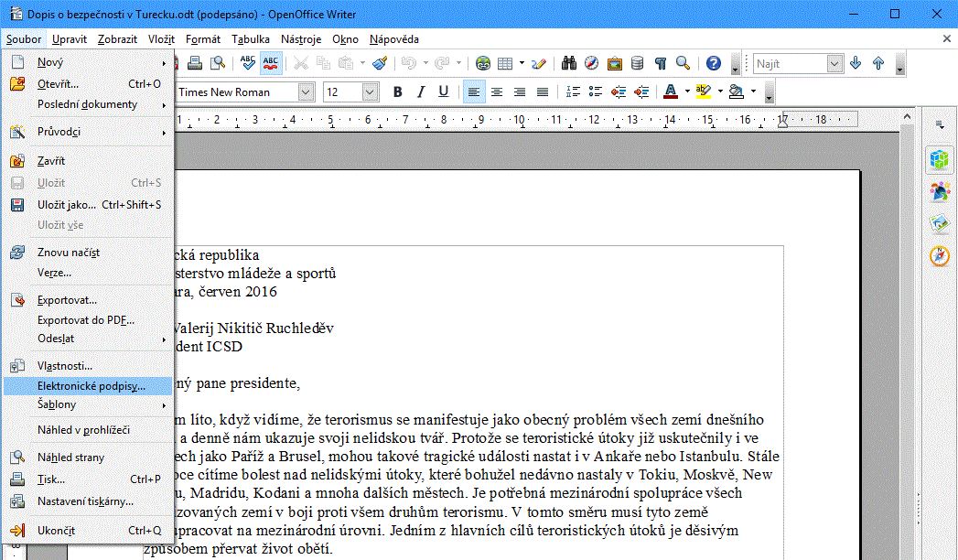Justify the paragraph text
The image size is (958, 560).
(543, 92)
